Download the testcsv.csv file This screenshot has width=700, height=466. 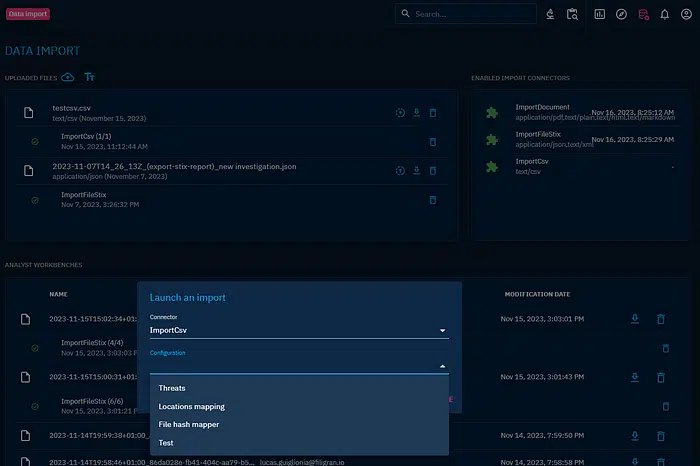coord(416,113)
